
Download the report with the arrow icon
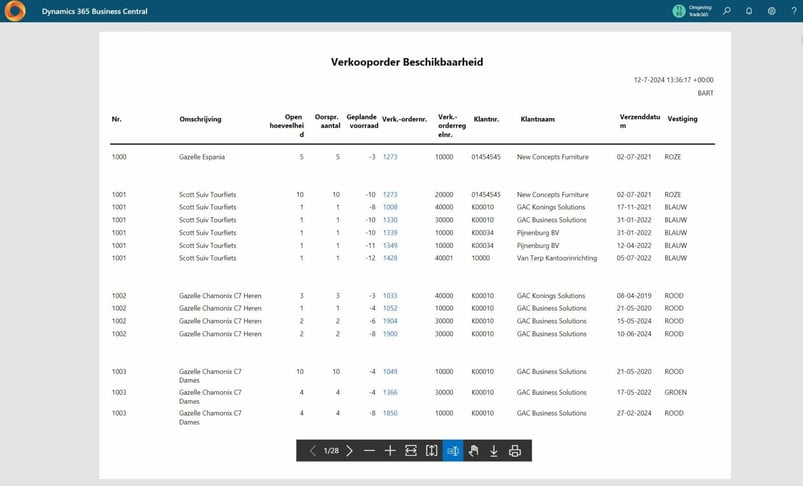[494, 451]
